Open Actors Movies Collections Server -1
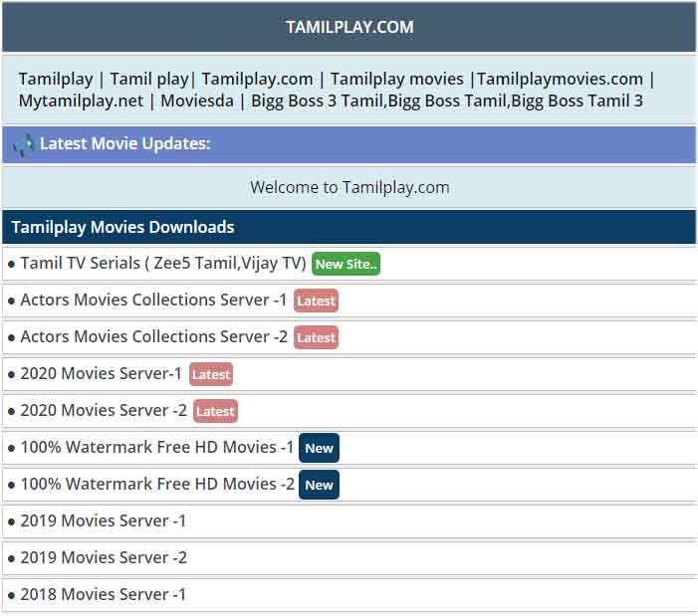The width and height of the screenshot is (698, 616). (153, 300)
